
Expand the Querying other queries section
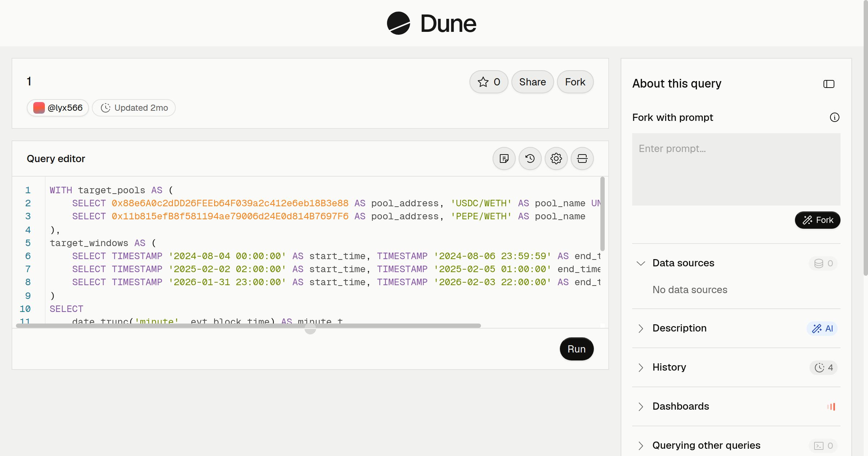641,446
